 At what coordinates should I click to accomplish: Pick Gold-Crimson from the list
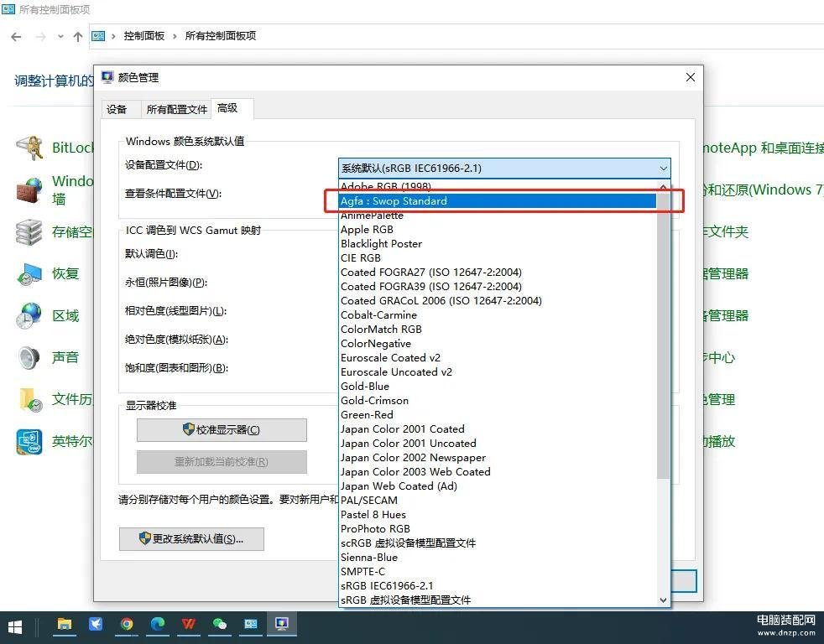click(x=498, y=400)
